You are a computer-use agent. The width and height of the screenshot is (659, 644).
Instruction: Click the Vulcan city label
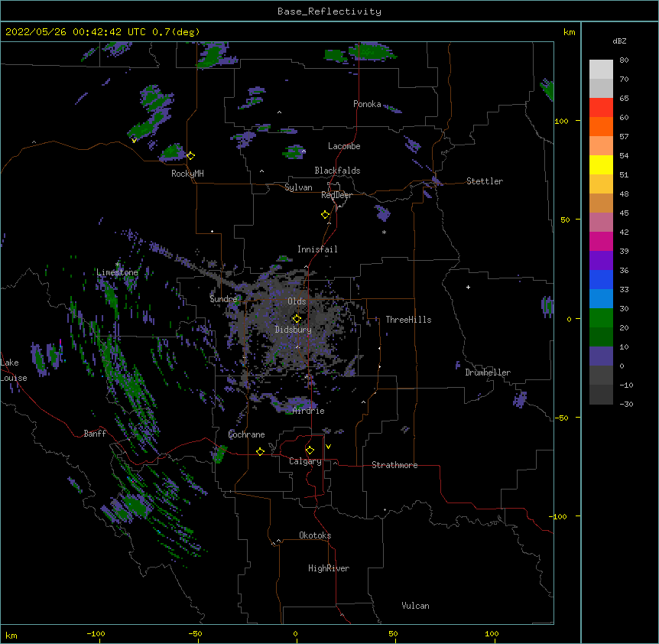[x=415, y=606]
